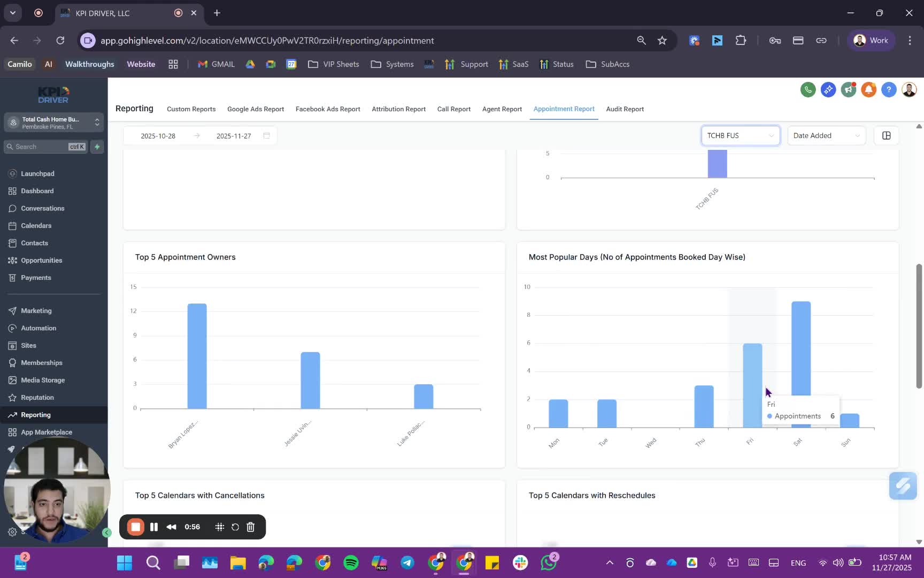Open the Chrome extensions puzzle icon
This screenshot has height=578, width=924.
point(741,41)
